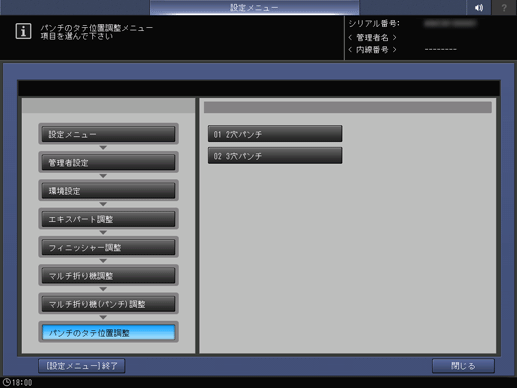Tap the information icon beside the message
Image resolution: width=517 pixels, height=388 pixels.
[23, 31]
